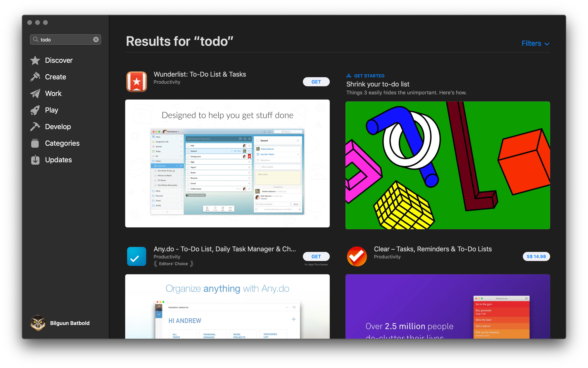Viewport: 588px width, 368px height.
Task: Click the GET STARTED label
Action: (x=369, y=76)
